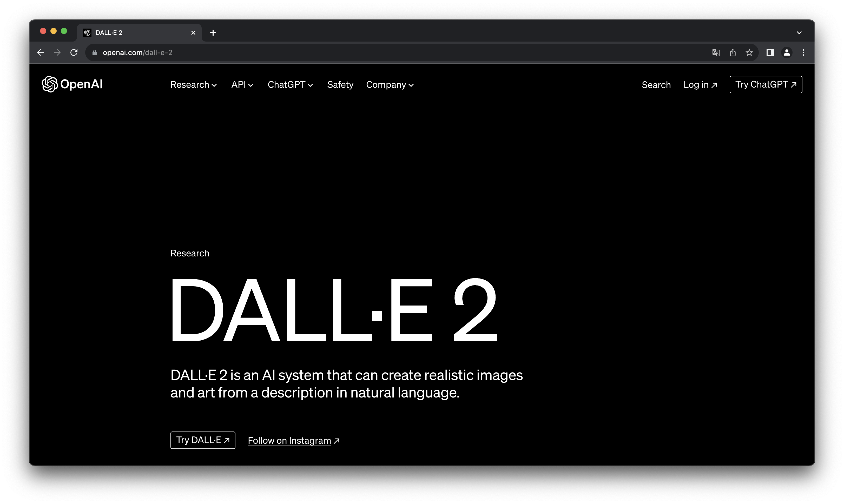Click in the address bar
Screen dimensions: 844x504
pyautogui.click(x=238, y=52)
